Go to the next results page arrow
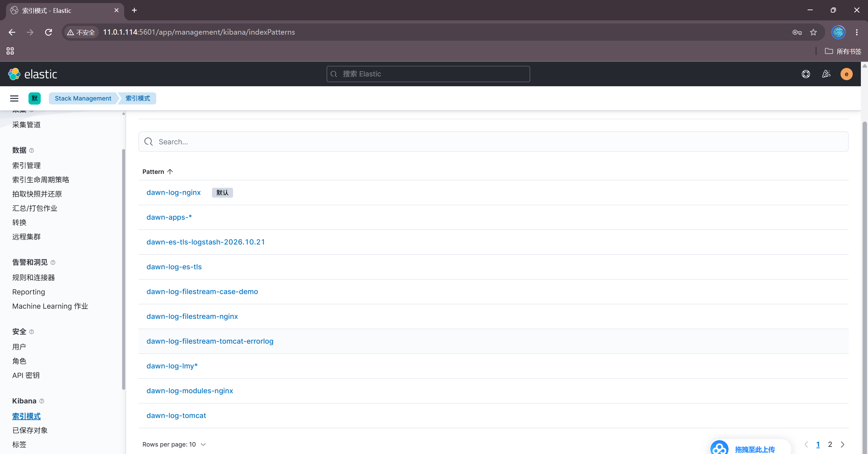This screenshot has height=454, width=868. pos(843,444)
